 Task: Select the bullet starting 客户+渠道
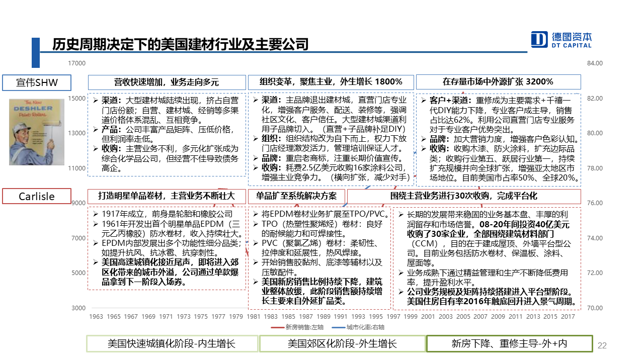[x=497, y=115]
